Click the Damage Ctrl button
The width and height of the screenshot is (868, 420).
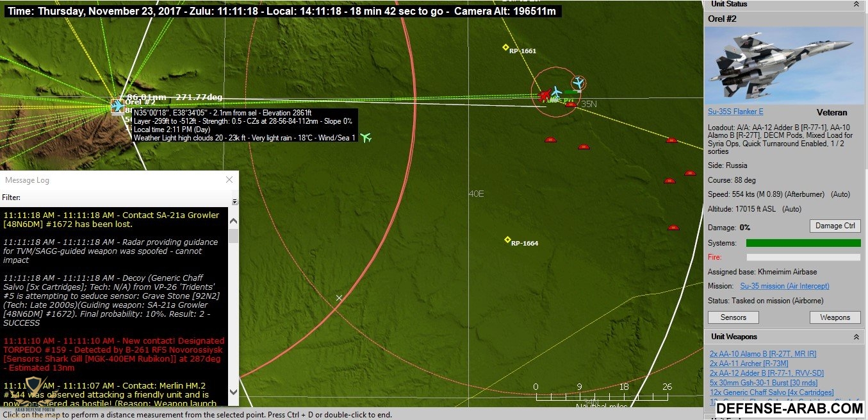pos(835,226)
